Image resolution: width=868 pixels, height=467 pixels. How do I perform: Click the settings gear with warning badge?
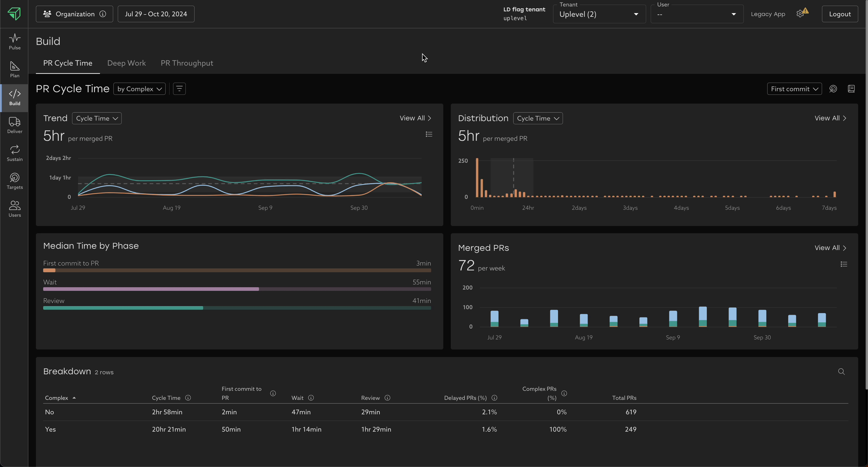click(x=801, y=14)
